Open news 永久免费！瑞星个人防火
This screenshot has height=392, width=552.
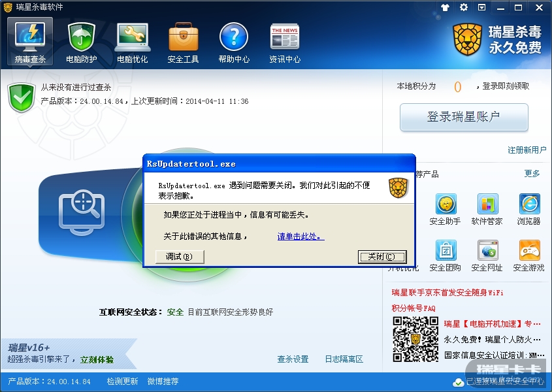pyautogui.click(x=492, y=340)
